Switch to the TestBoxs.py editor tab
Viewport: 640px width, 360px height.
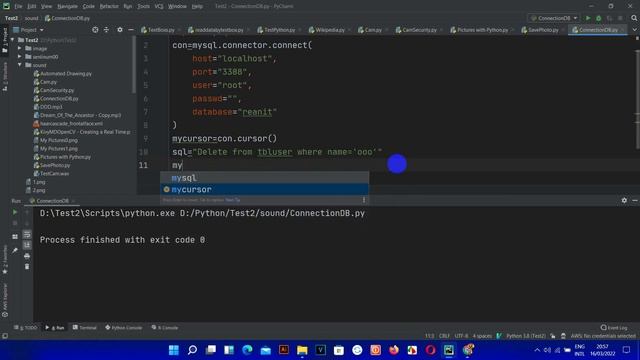point(160,30)
